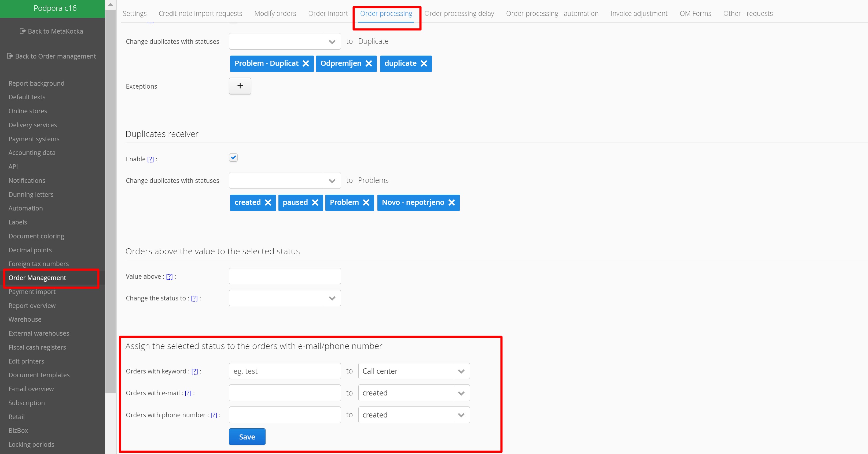Click the plus button next to Exceptions
868x454 pixels.
pos(240,86)
